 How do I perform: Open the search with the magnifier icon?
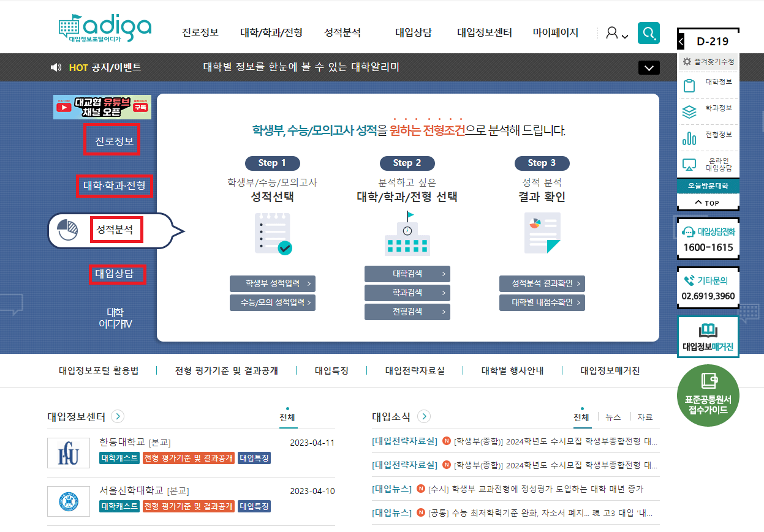[649, 33]
